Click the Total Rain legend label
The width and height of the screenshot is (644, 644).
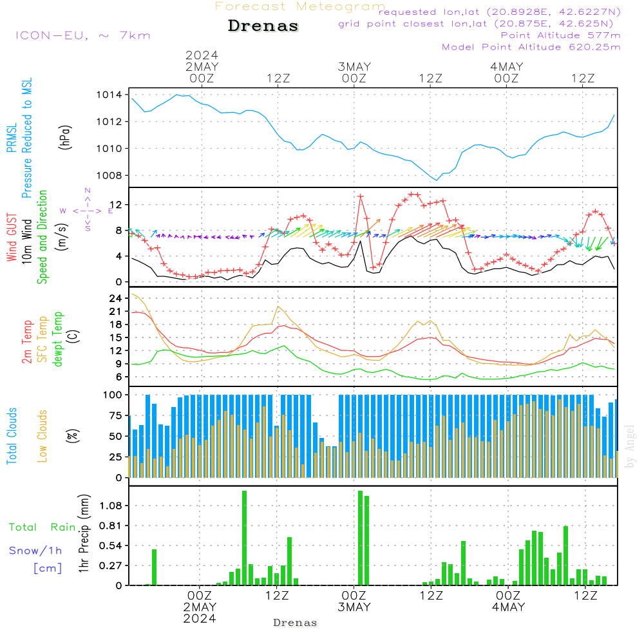43,527
